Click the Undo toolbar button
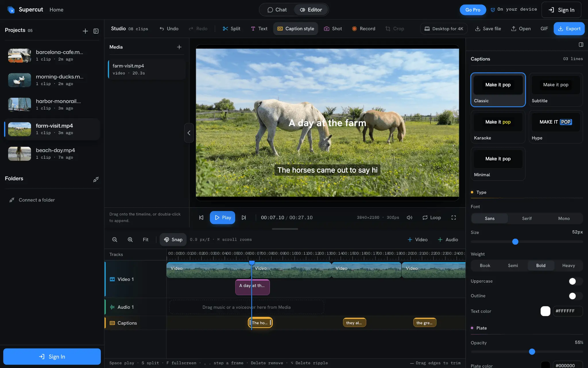The height and width of the screenshot is (368, 588). (x=169, y=28)
